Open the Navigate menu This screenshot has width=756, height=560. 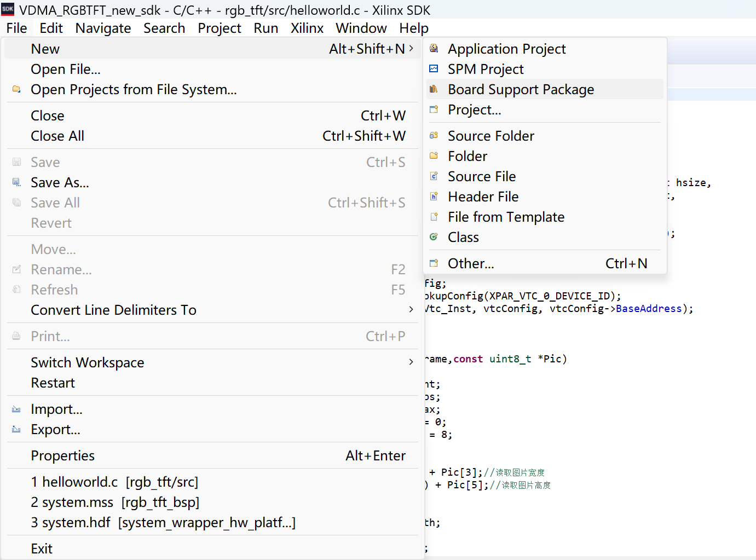(x=103, y=28)
